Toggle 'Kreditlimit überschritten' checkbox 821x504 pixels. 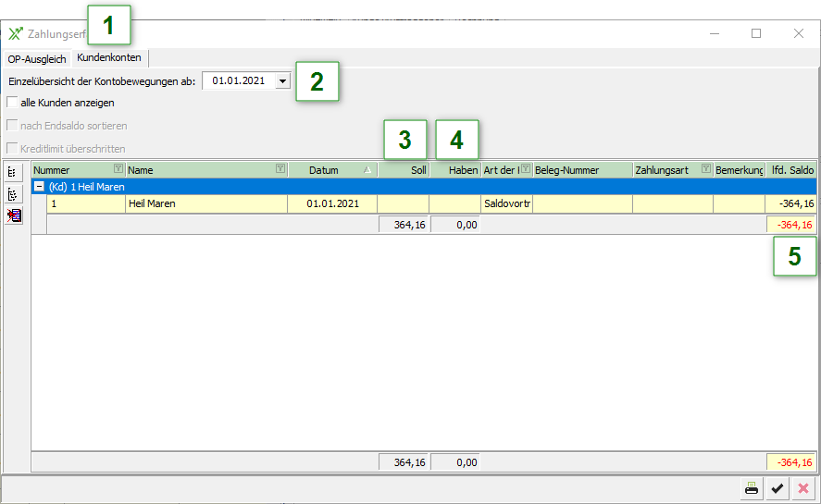tap(13, 148)
